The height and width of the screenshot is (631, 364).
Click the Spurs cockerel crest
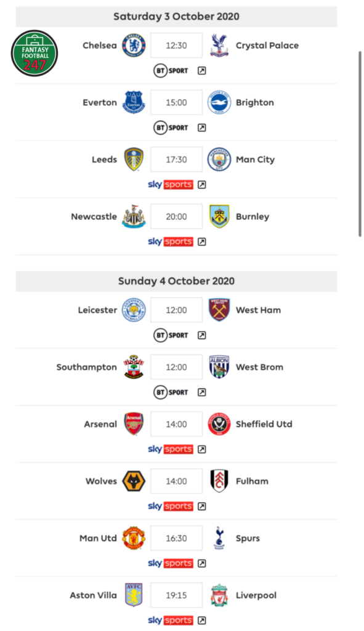219,538
